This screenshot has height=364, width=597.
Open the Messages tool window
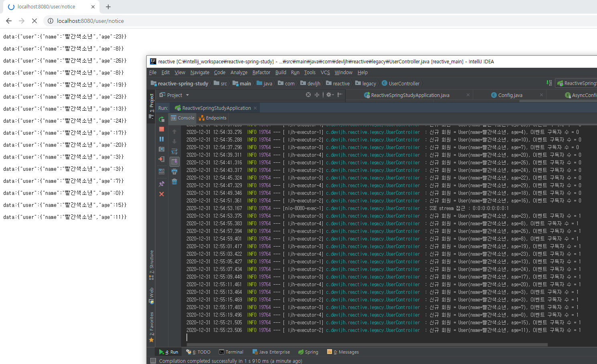pyautogui.click(x=343, y=352)
